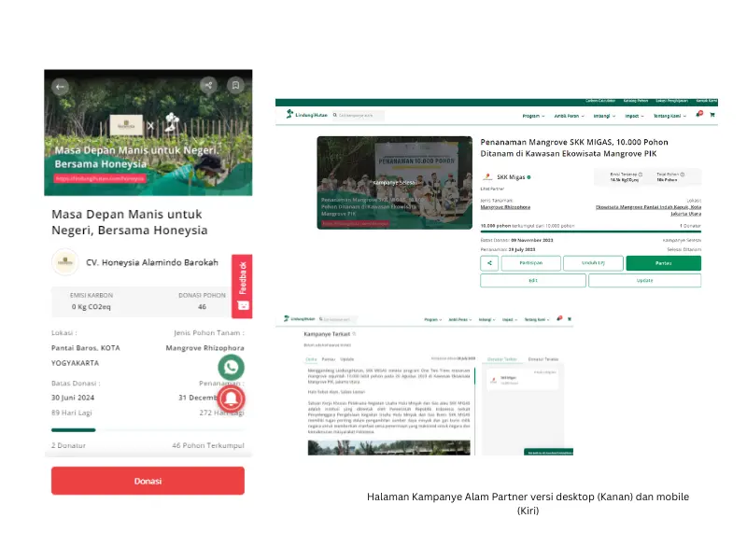The height and width of the screenshot is (560, 747).
Task: Focus the campaign search field on the SKK MIGAS page
Action: click(358, 115)
